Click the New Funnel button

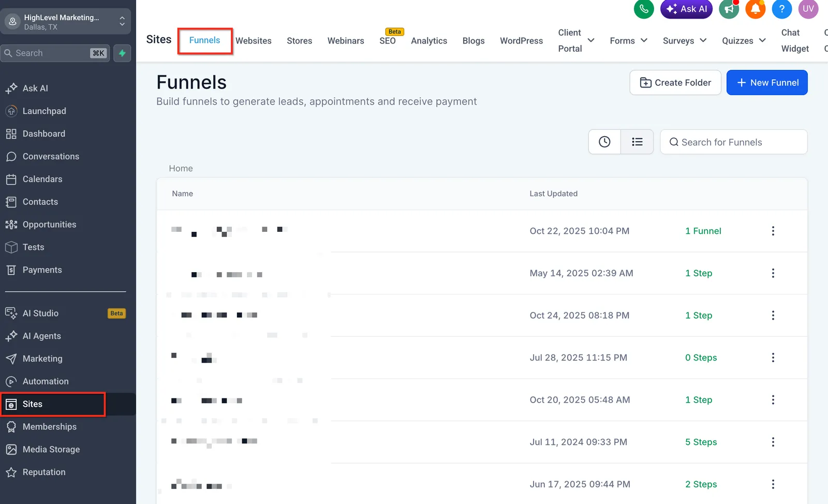tap(767, 83)
